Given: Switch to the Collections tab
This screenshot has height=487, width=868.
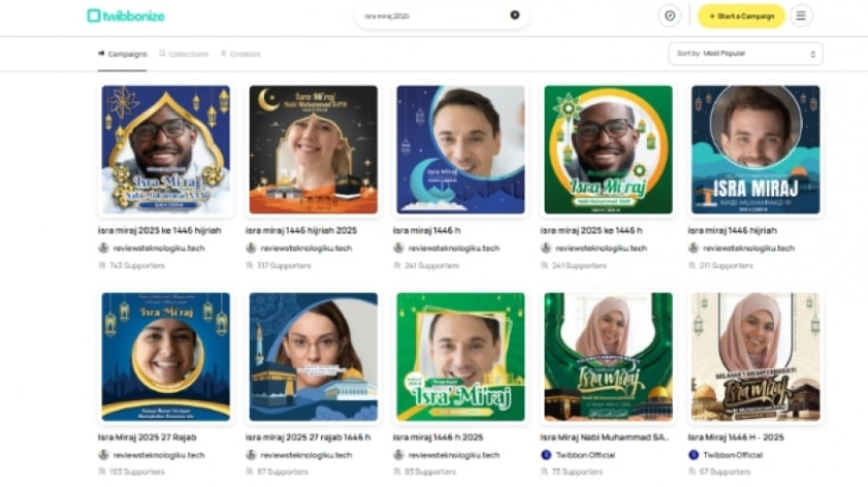Looking at the screenshot, I should click(x=183, y=54).
